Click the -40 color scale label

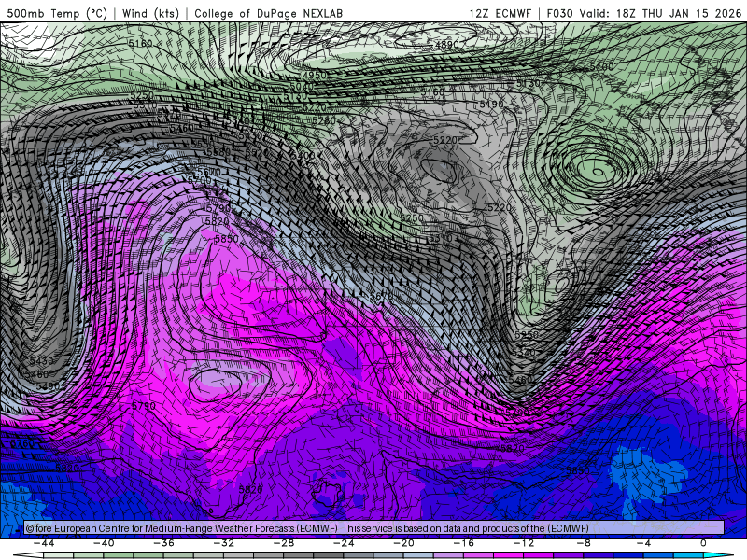(104, 543)
